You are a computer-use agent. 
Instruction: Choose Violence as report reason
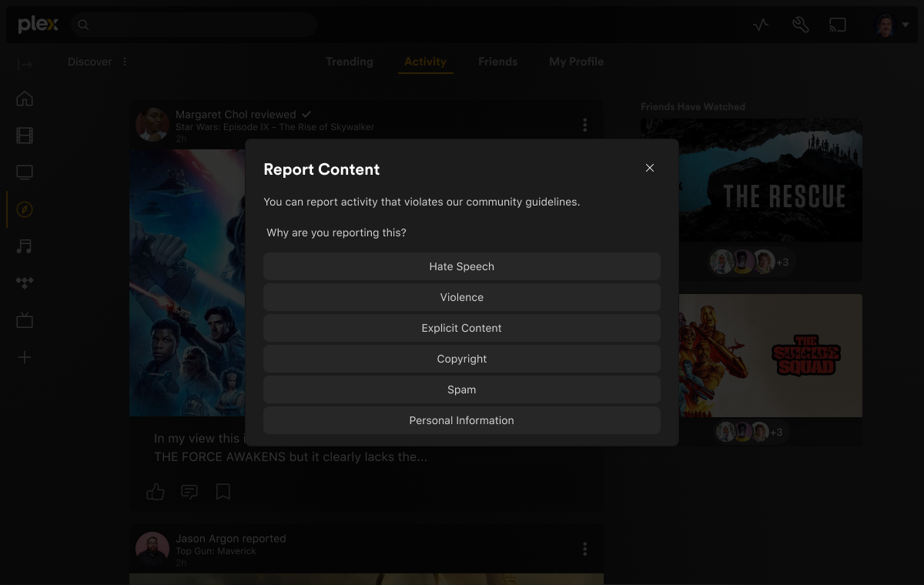click(x=462, y=297)
